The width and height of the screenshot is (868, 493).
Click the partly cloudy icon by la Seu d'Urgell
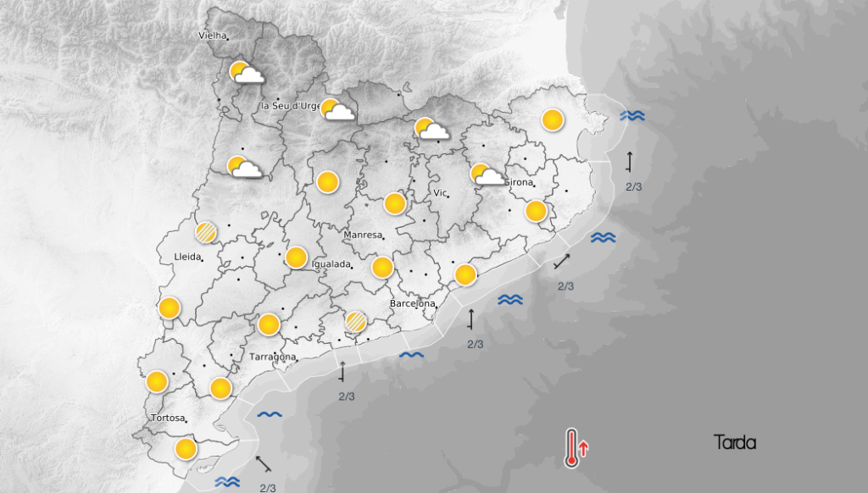[x=337, y=110]
